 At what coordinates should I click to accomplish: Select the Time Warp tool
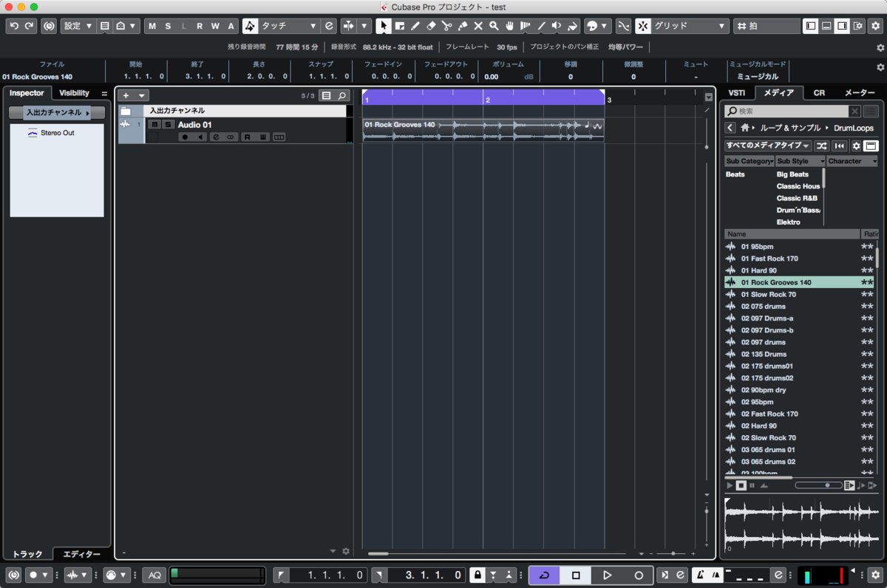526,26
